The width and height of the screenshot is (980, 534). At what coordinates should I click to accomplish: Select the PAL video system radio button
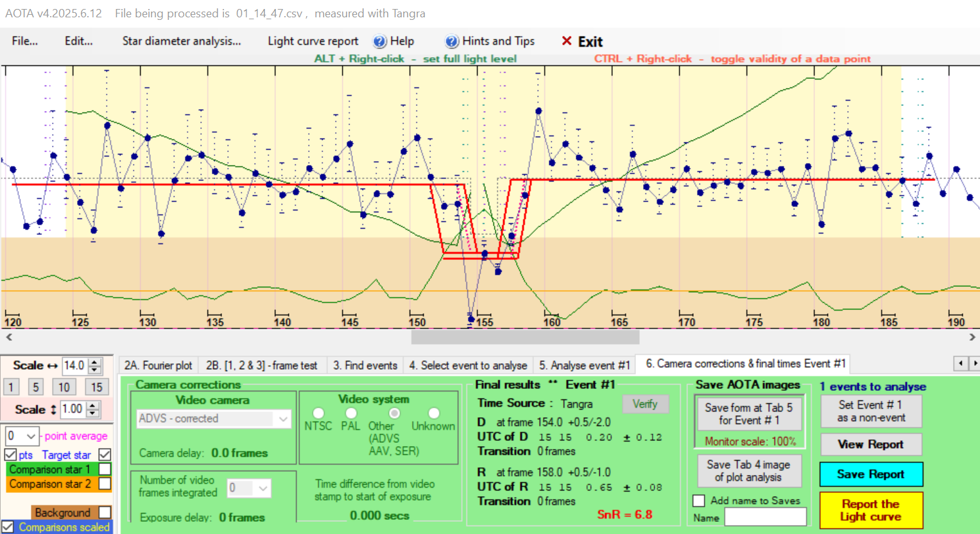click(x=350, y=413)
